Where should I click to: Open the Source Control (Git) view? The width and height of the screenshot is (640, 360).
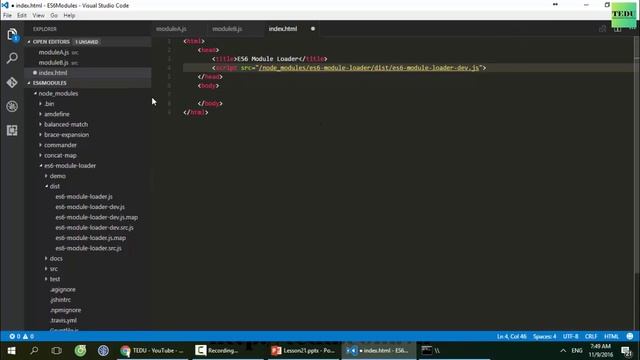12,82
